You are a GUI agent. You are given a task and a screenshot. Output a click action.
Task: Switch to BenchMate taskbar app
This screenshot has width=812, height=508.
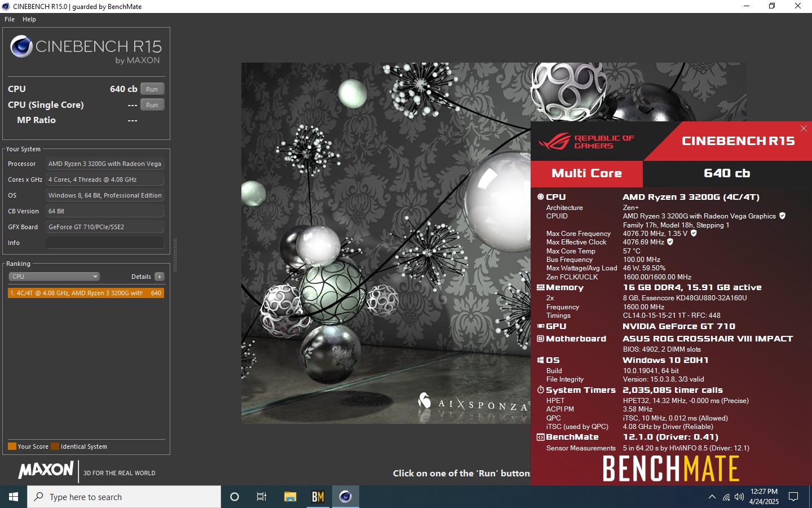318,497
